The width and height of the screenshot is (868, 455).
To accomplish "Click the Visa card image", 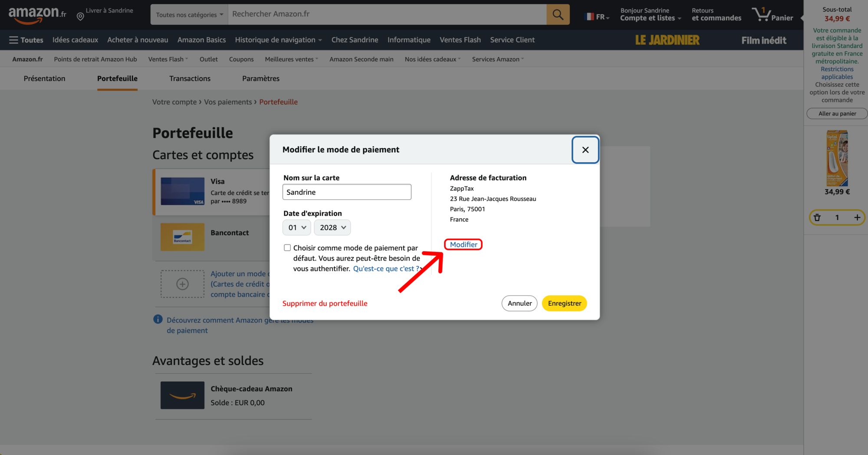I will (182, 191).
